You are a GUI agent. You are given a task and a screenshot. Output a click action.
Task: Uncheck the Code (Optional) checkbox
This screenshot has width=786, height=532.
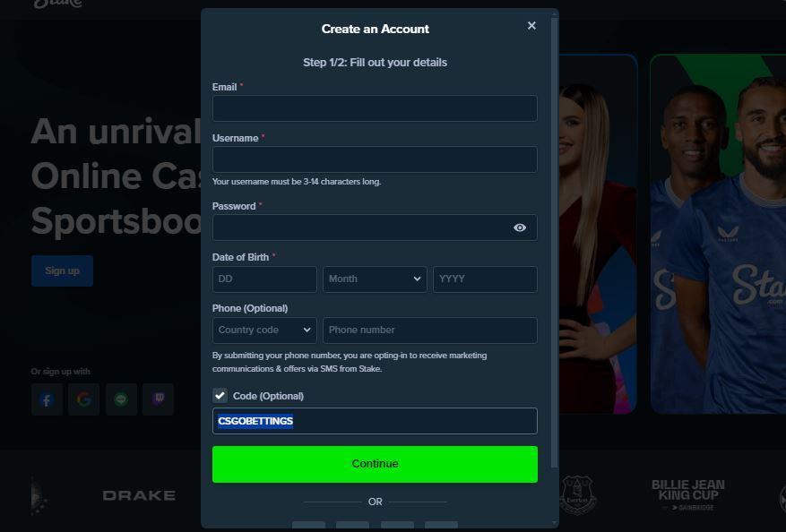[220, 396]
